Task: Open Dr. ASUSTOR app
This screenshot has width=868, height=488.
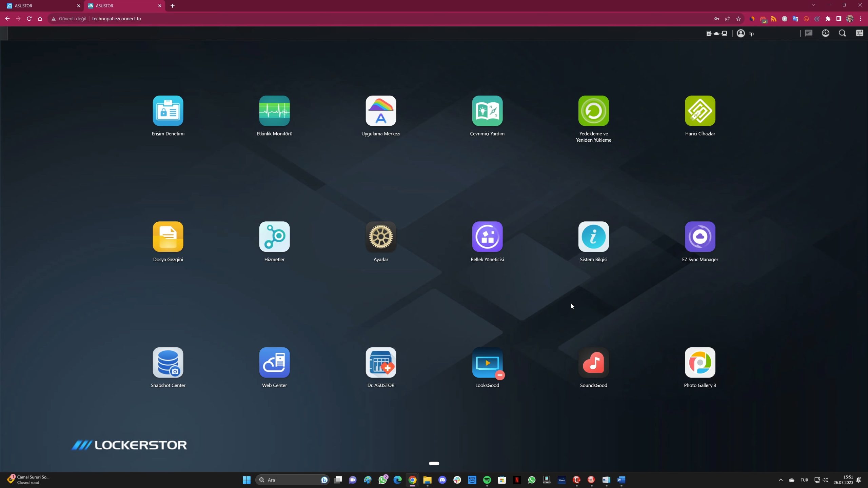Action: [x=381, y=362]
